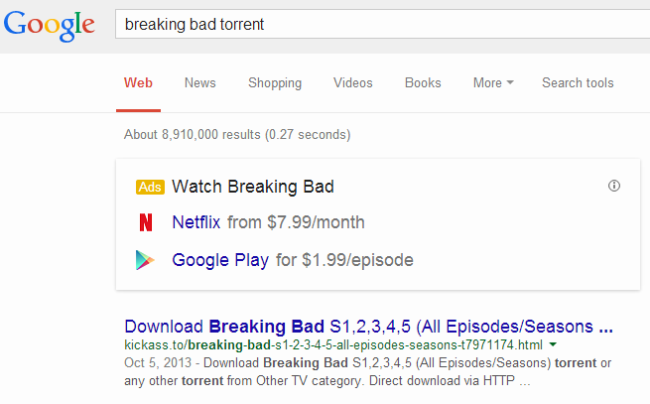Click the Watch Breaking Bad ad heading
The height and width of the screenshot is (404, 650).
253,187
